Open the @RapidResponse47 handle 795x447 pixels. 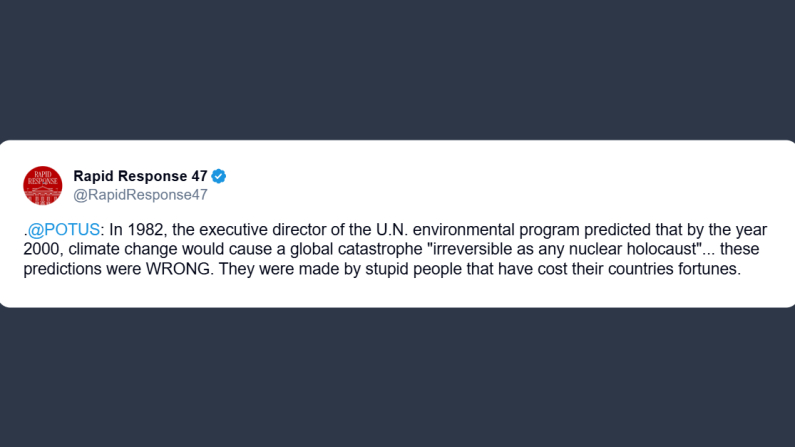click(140, 195)
